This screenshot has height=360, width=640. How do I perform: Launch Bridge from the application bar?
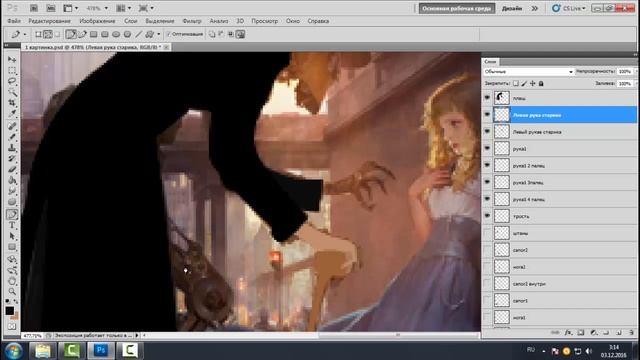click(x=33, y=8)
